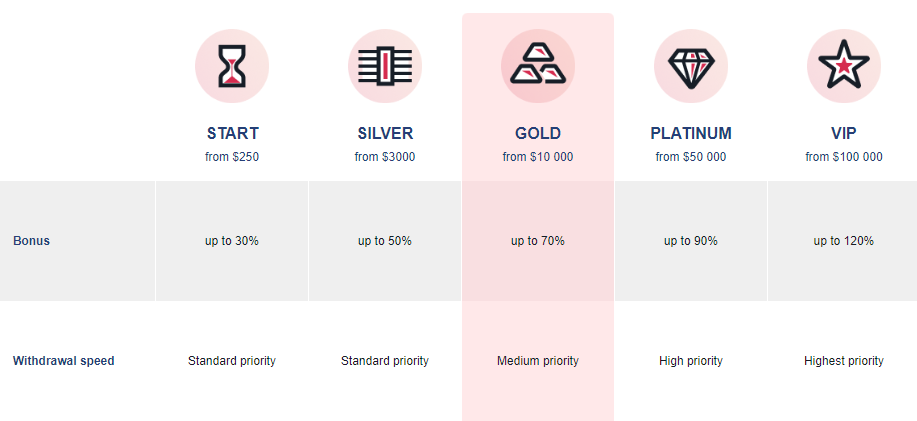Click the "High priority" withdrawal cell
917x421 pixels.
(x=691, y=361)
